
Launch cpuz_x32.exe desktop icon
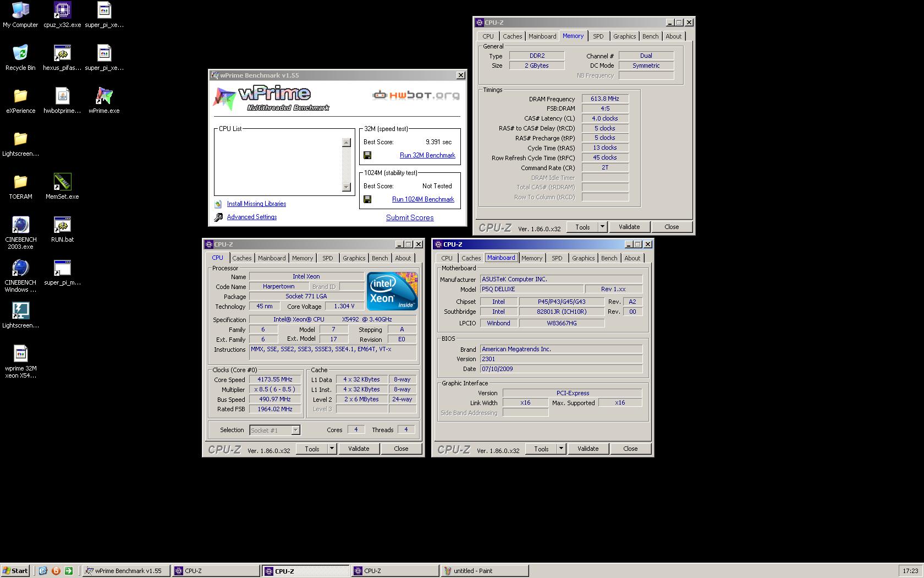click(62, 10)
